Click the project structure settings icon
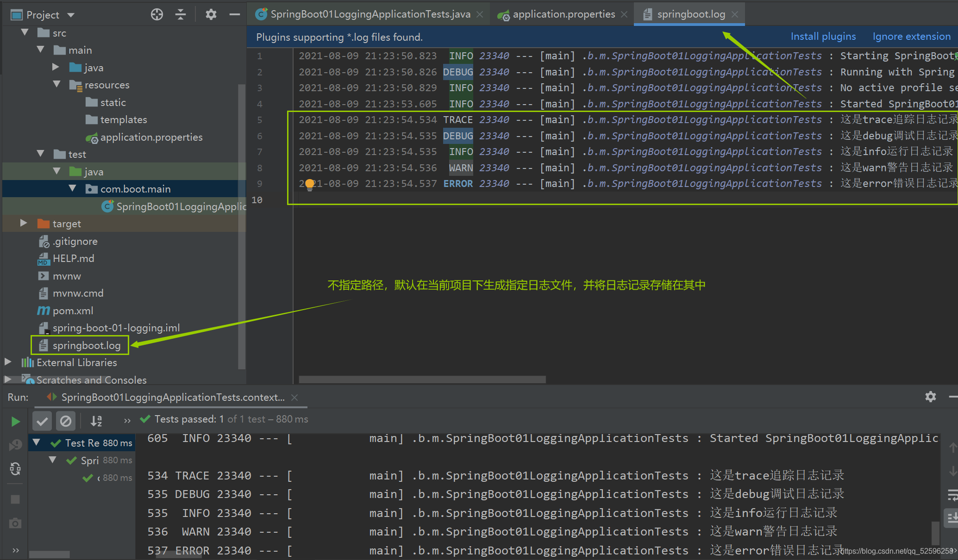Screen dimensions: 958x560 [211, 13]
